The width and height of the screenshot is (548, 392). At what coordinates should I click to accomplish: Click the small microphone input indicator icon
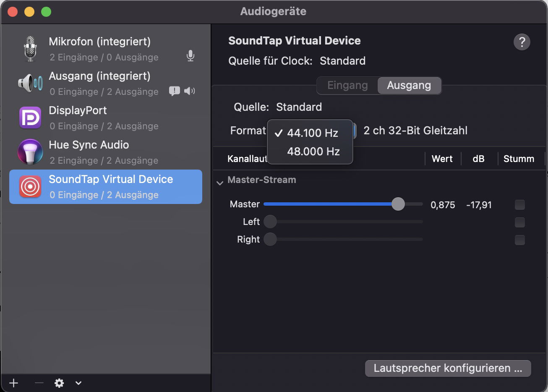pyautogui.click(x=190, y=56)
